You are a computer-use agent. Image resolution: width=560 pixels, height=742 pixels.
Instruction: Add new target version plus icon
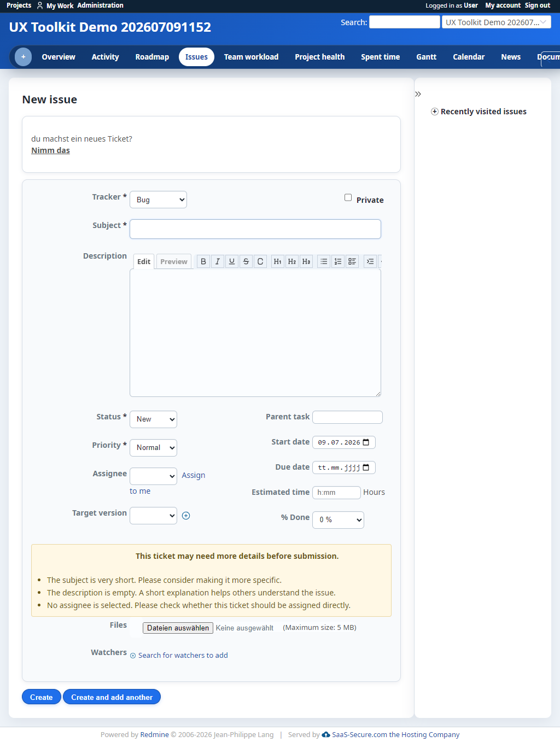point(186,516)
